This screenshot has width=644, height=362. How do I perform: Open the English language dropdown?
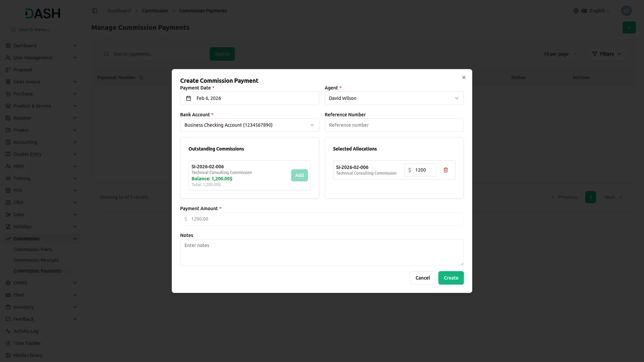(x=596, y=11)
